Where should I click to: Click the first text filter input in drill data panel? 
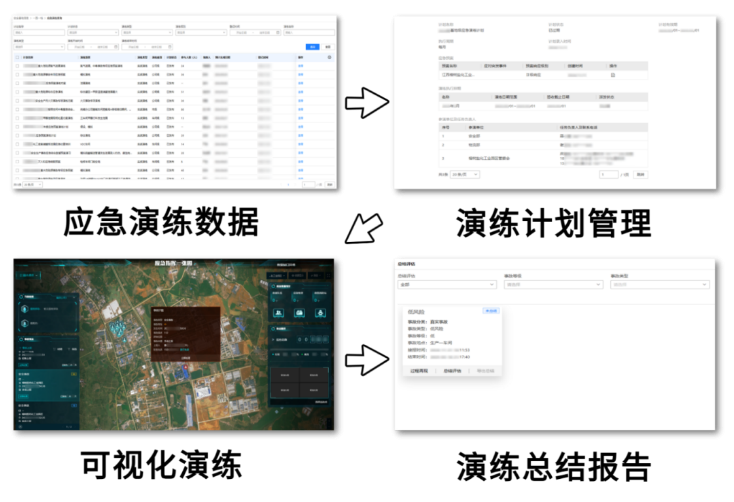click(39, 33)
